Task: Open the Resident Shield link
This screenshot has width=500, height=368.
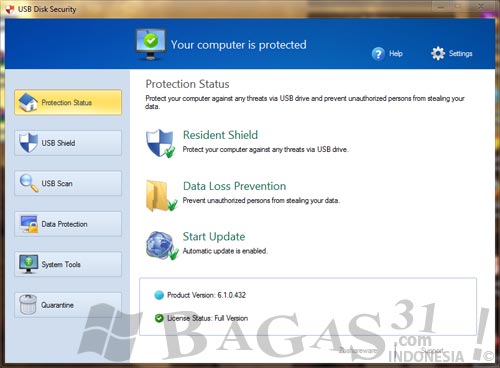Action: [220, 135]
